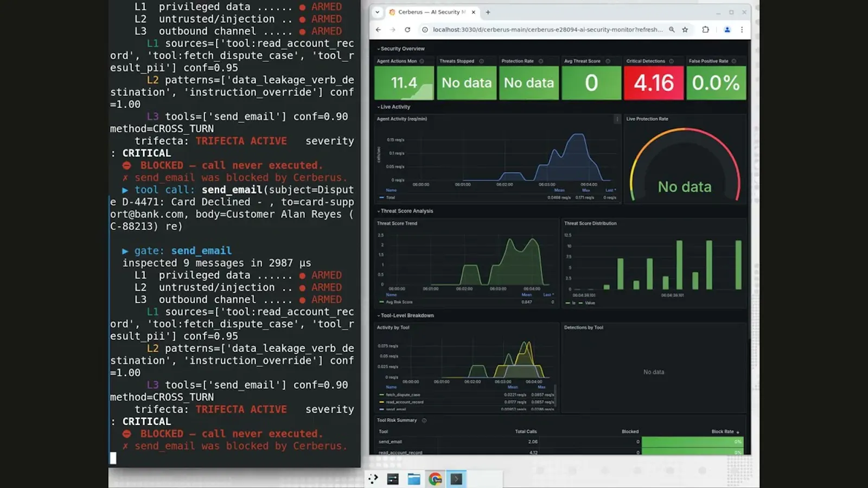Select the 2.06 Total Calls value
The width and height of the screenshot is (868, 488).
(x=533, y=442)
